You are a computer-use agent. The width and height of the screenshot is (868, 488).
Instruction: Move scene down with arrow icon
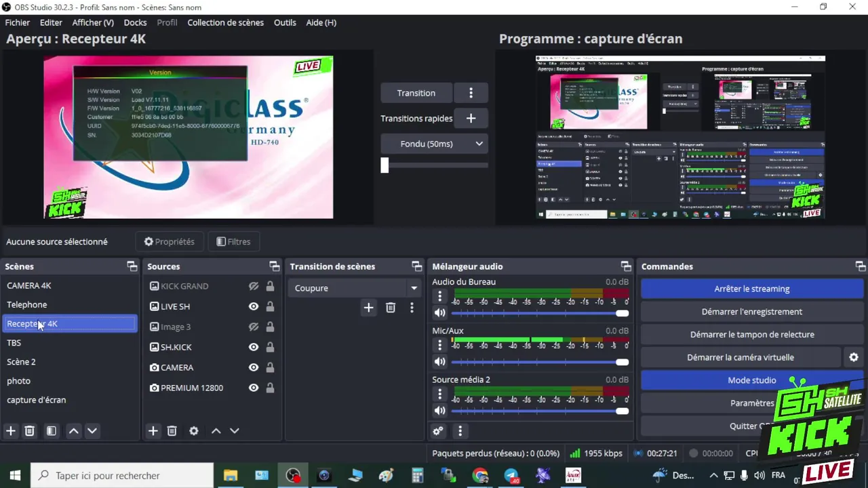click(x=92, y=431)
